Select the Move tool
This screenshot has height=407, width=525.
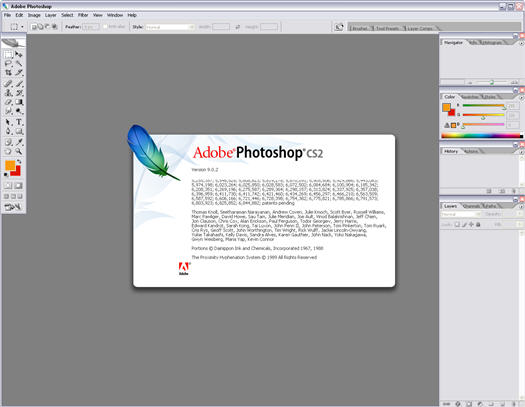pyautogui.click(x=19, y=54)
